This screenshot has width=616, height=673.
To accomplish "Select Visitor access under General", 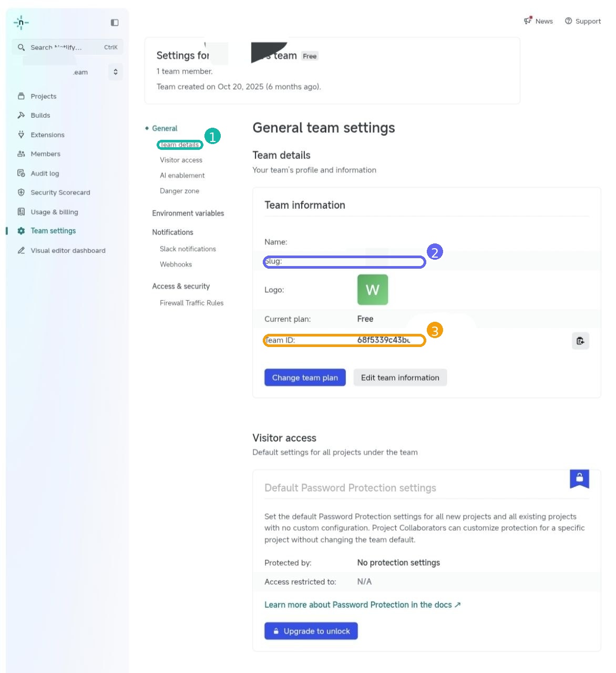I will pos(181,160).
